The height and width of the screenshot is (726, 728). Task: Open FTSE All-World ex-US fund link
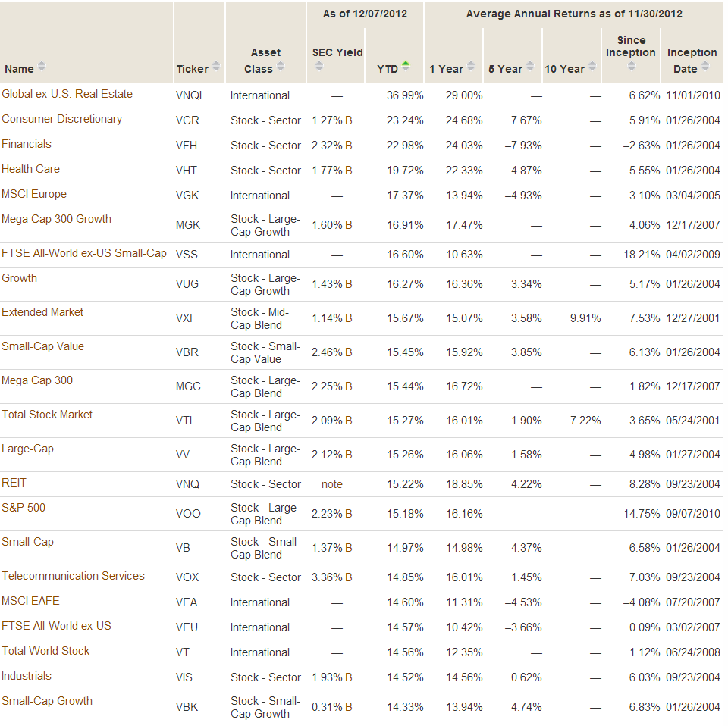[57, 626]
